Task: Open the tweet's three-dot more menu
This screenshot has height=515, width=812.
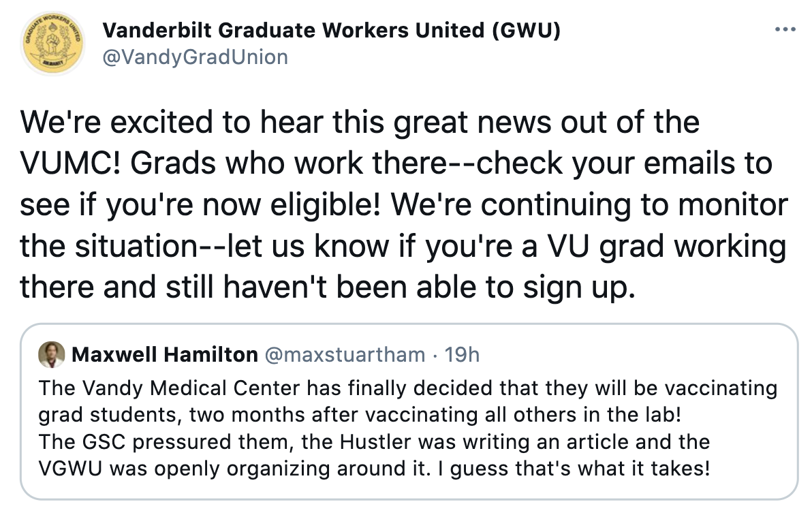Action: pyautogui.click(x=785, y=31)
